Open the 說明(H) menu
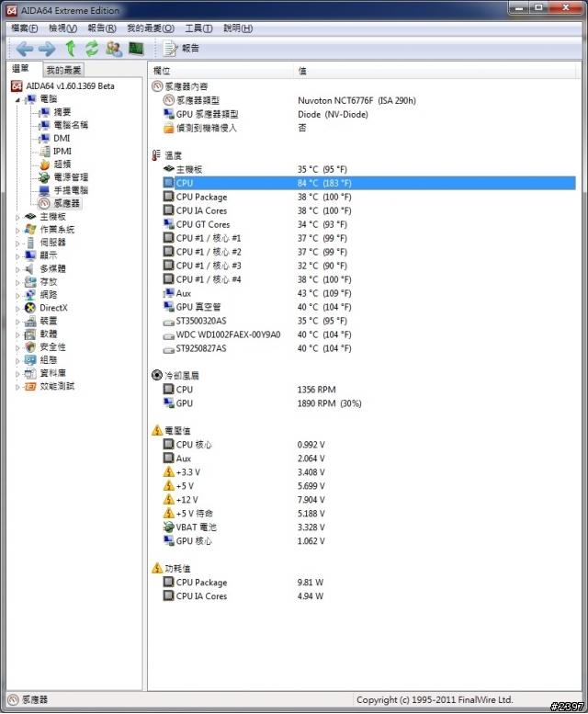The image size is (588, 714). point(238,28)
